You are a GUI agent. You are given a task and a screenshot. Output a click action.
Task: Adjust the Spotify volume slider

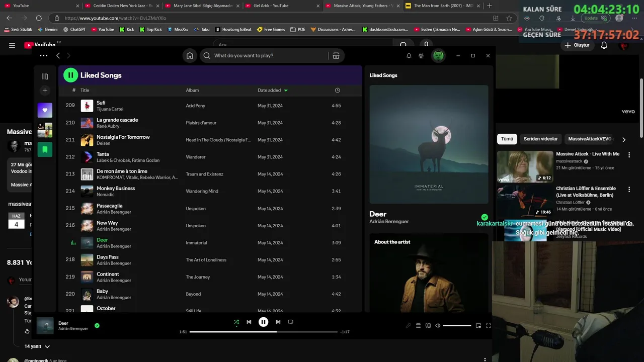457,326
